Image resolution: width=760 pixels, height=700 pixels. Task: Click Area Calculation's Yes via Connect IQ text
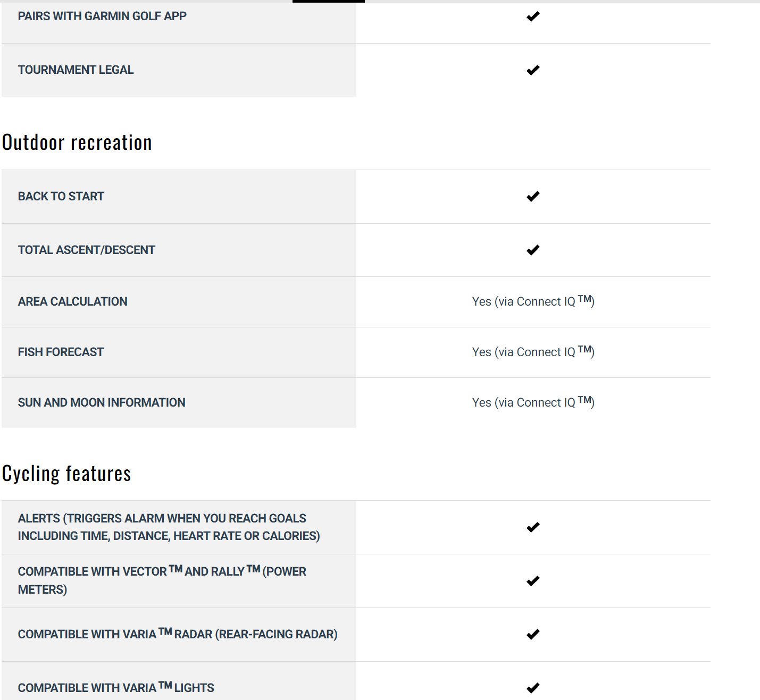coord(533,301)
